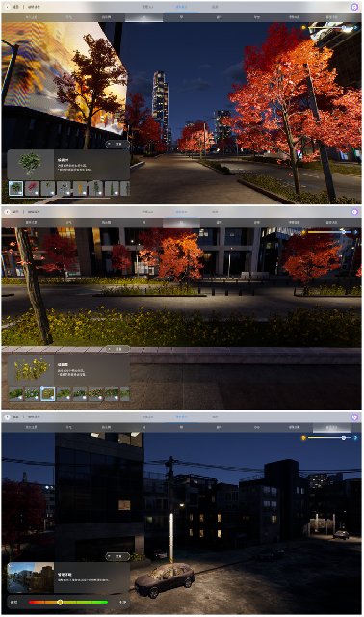Screen dimensions: 364x617
Task: Select the red flowering tree thumbnail
Action: coord(32,189)
